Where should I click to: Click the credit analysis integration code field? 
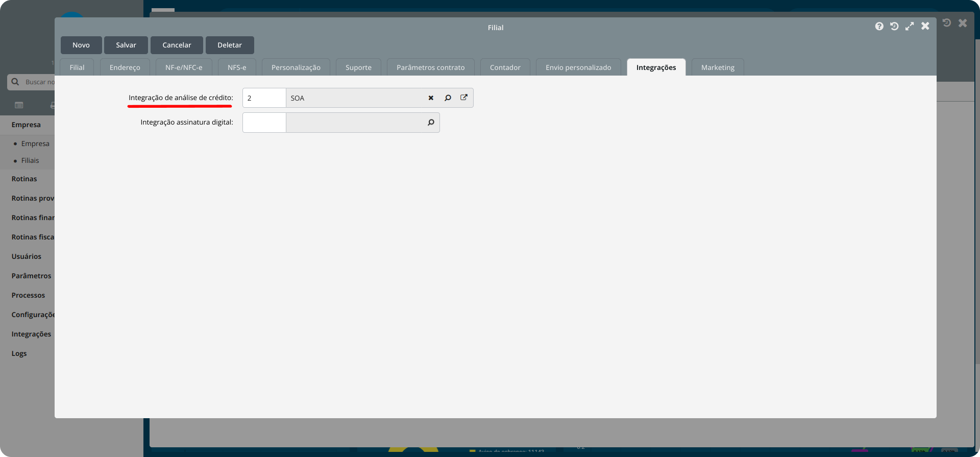pyautogui.click(x=264, y=98)
